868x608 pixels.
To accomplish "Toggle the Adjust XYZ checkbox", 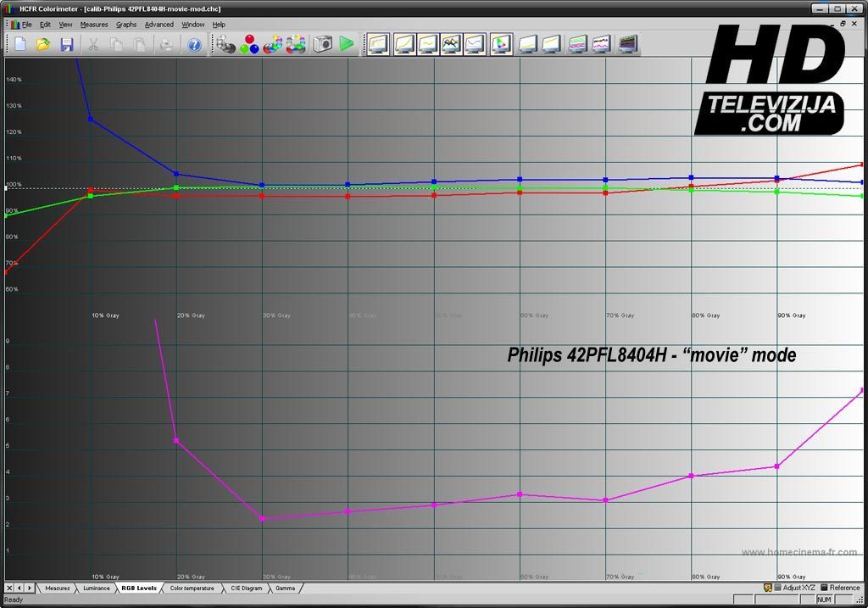I will click(777, 588).
